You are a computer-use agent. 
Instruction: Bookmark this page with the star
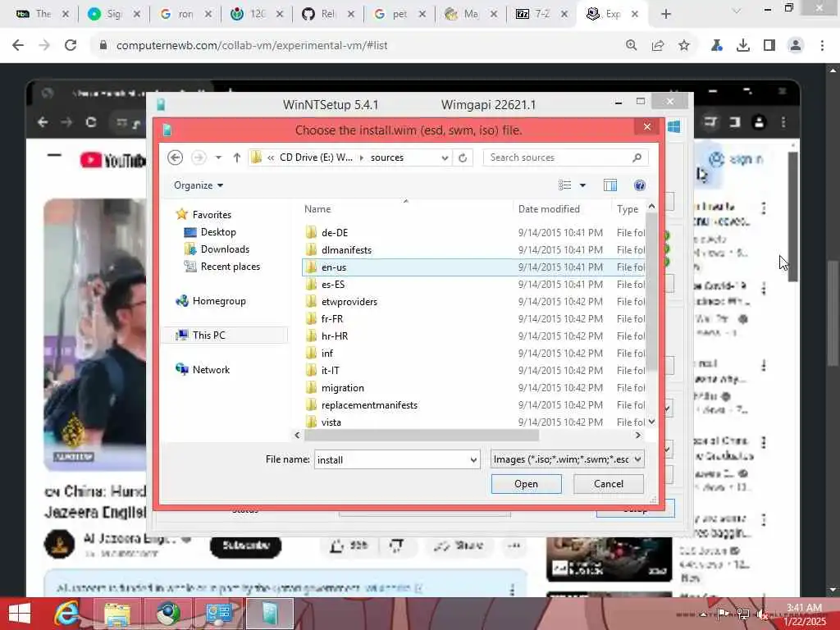pyautogui.click(x=684, y=46)
